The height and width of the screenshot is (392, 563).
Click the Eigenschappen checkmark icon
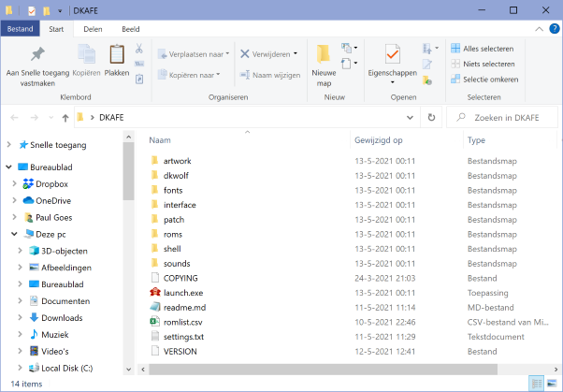[x=393, y=54]
